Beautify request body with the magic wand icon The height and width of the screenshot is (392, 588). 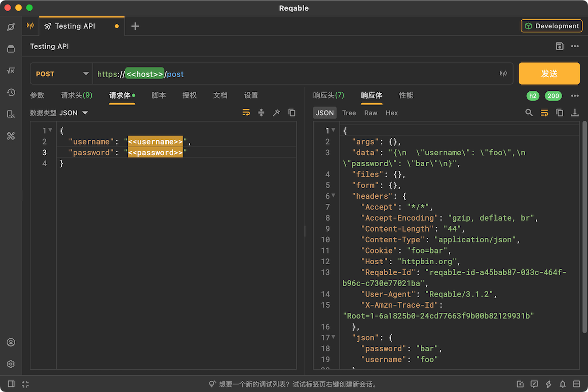point(276,113)
